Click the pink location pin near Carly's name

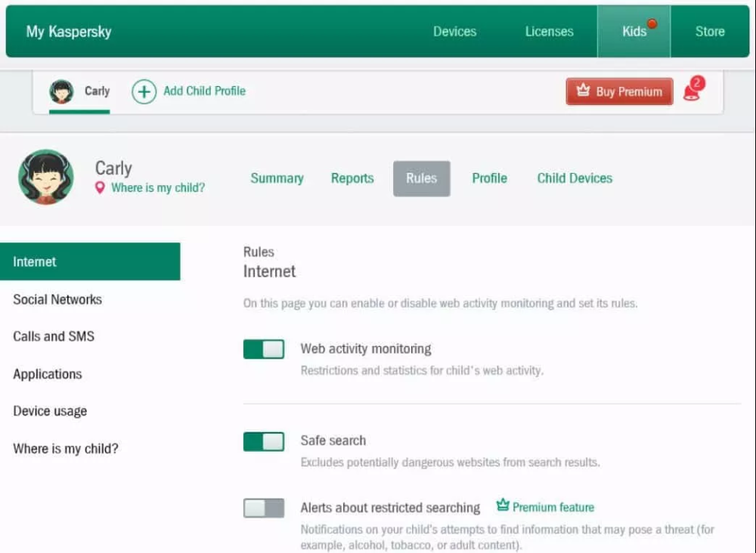[101, 188]
